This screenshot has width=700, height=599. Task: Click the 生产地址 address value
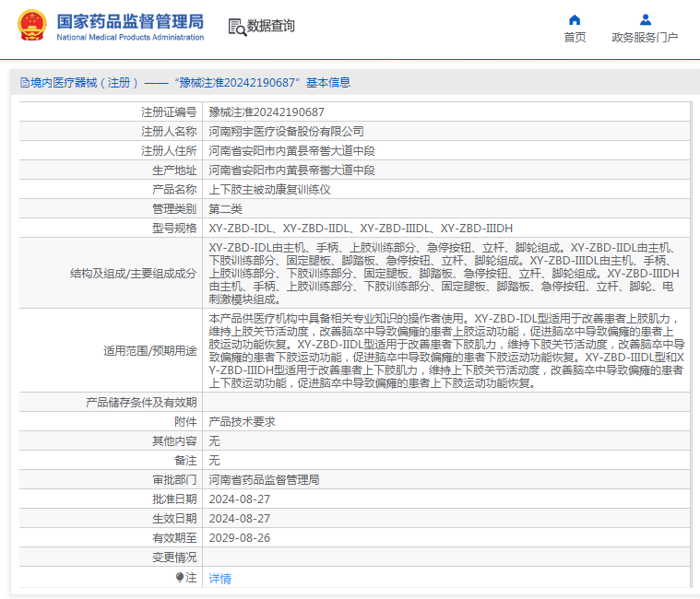coord(291,170)
